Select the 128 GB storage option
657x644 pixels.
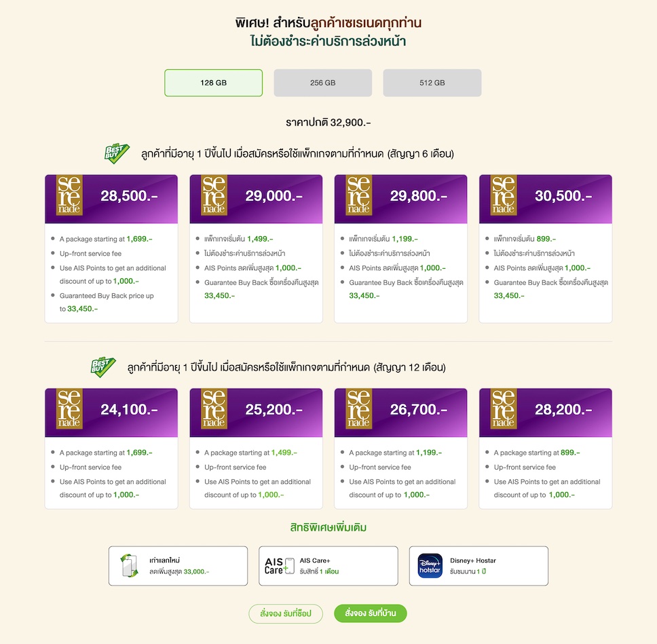coord(213,83)
